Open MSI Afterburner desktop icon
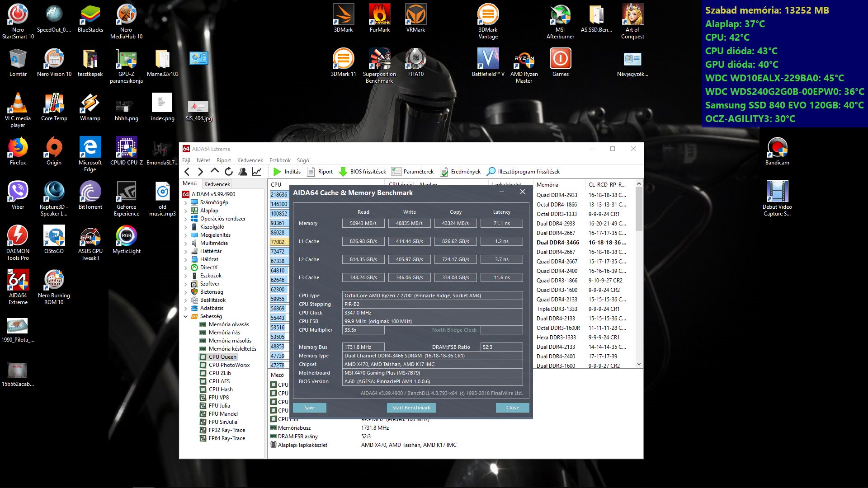Screen dimensions: 868x488 tap(560, 22)
